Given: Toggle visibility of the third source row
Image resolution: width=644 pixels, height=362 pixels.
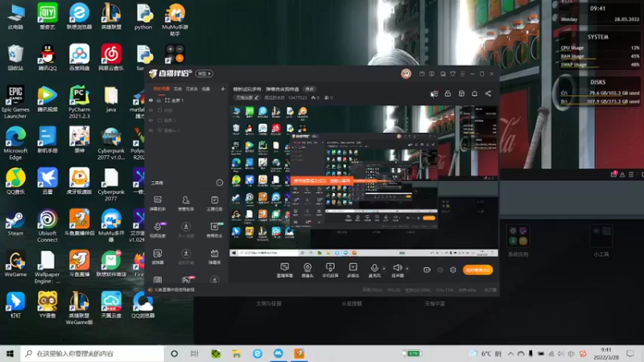Looking at the screenshot, I should pyautogui.click(x=151, y=120).
